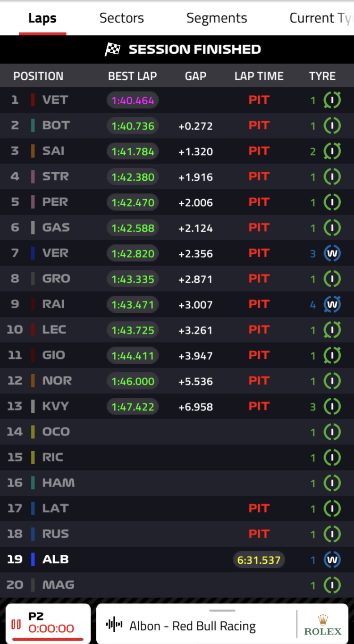Expand the Albon team radio drag handle
The width and height of the screenshot is (354, 644).
coord(222,611)
